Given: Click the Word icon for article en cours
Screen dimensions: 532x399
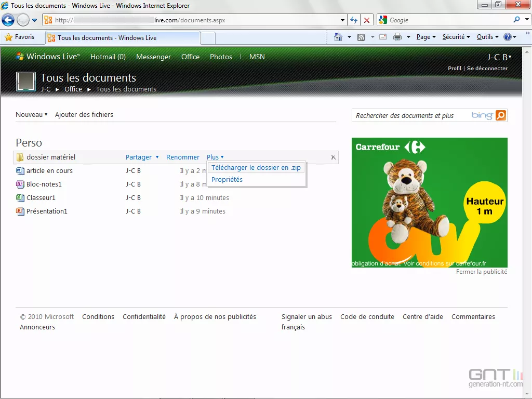Looking at the screenshot, I should tap(20, 170).
